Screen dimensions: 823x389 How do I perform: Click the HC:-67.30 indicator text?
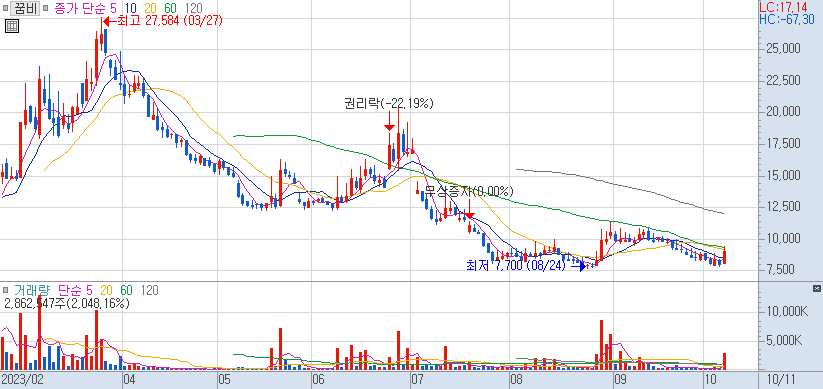[787, 19]
